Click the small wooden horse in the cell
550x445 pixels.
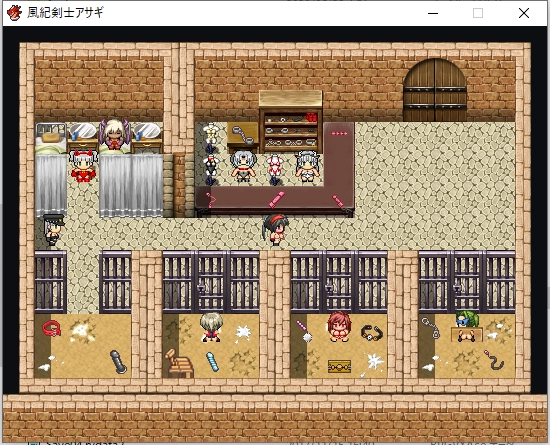click(x=179, y=364)
